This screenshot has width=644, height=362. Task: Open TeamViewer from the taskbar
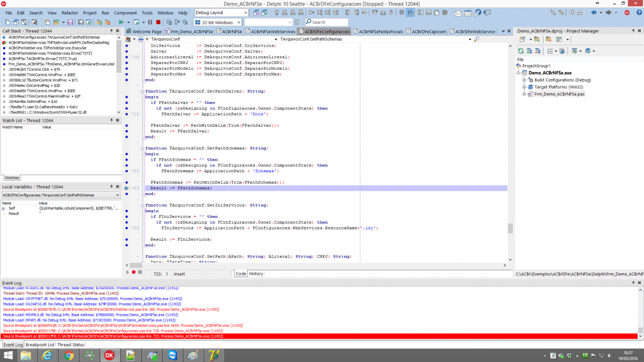pyautogui.click(x=172, y=355)
